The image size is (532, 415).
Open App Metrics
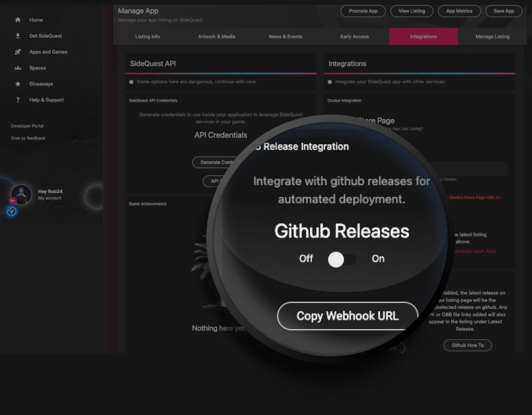tap(459, 11)
